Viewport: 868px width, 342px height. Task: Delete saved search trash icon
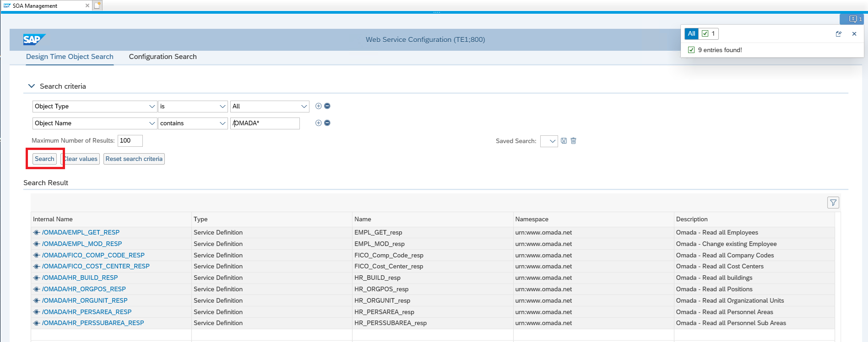[x=574, y=141]
